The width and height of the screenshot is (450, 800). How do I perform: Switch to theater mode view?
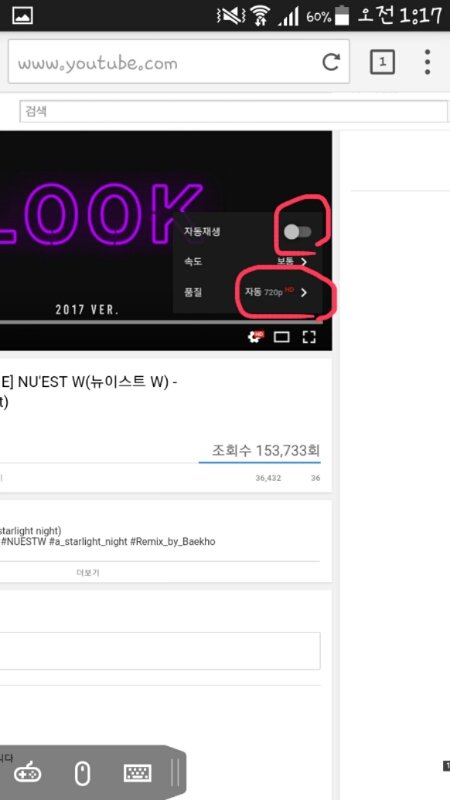coord(282,337)
